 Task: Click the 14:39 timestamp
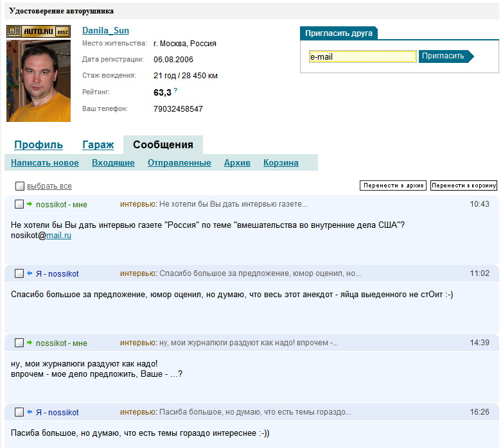click(x=480, y=343)
